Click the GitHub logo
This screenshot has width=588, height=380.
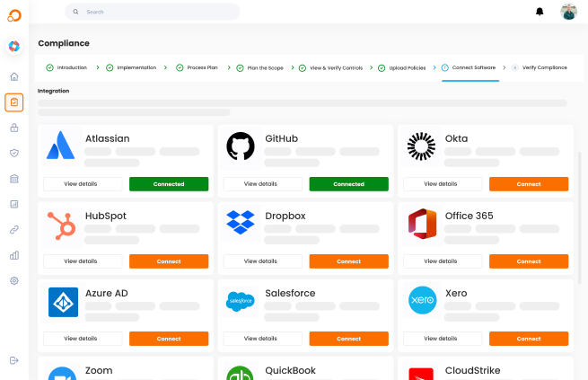[241, 146]
